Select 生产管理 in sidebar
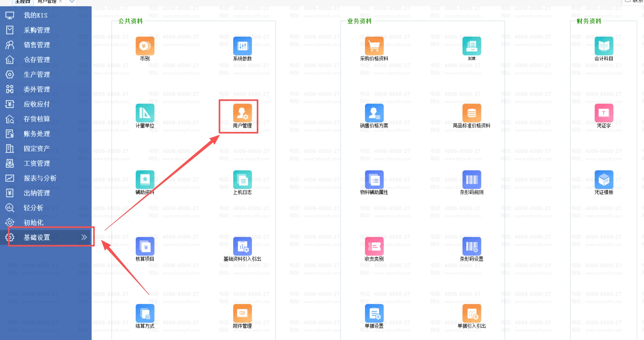The width and height of the screenshot is (644, 340). (46, 75)
